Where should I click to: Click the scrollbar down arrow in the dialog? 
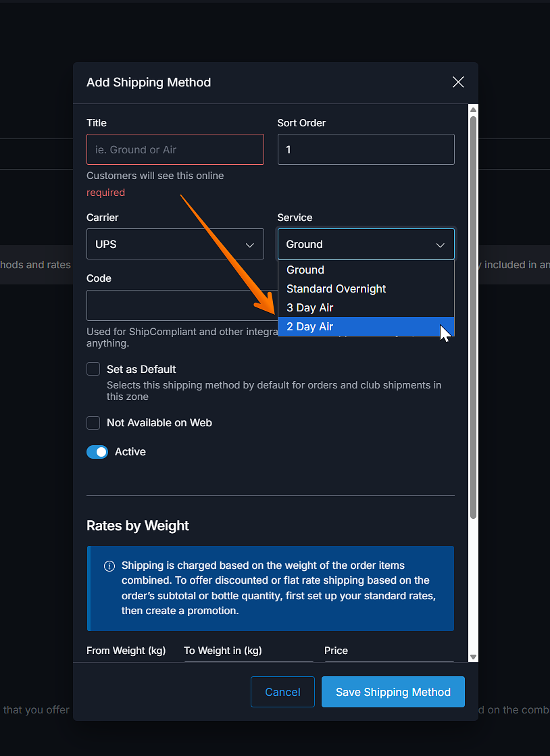pos(474,657)
